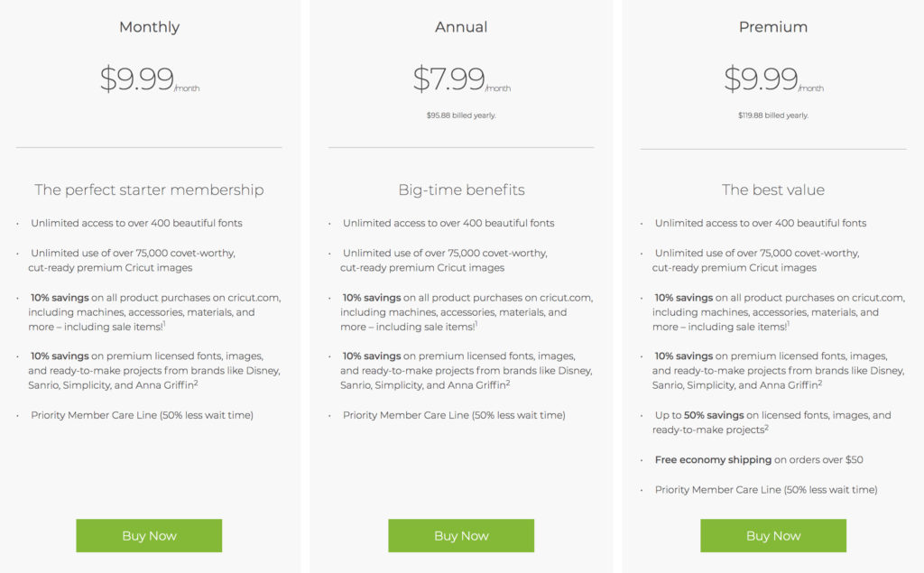The image size is (924, 573).
Task: Click Monthly plan's 75,000 Cricut images feature
Action: (133, 260)
